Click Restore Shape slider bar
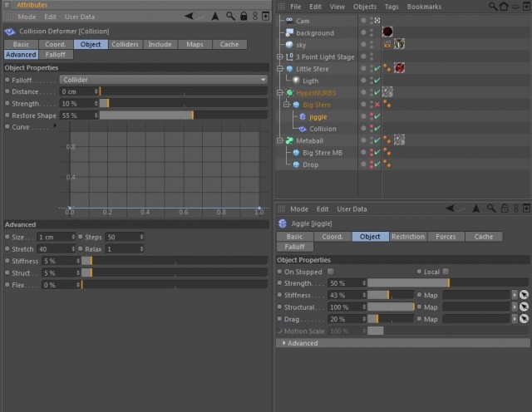This screenshot has height=412, width=532. pyautogui.click(x=183, y=115)
